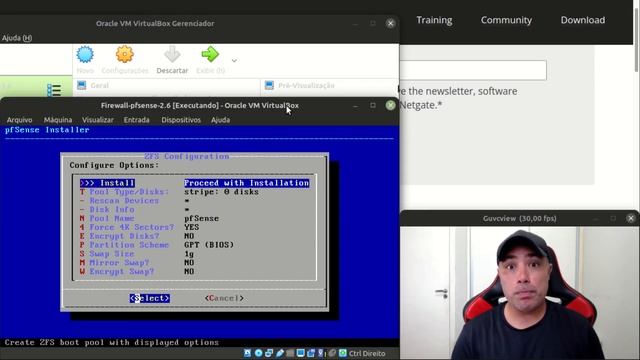Click the Pré-Visualização section icon
Screen dimensions: 640x360
pyautogui.click(x=269, y=85)
